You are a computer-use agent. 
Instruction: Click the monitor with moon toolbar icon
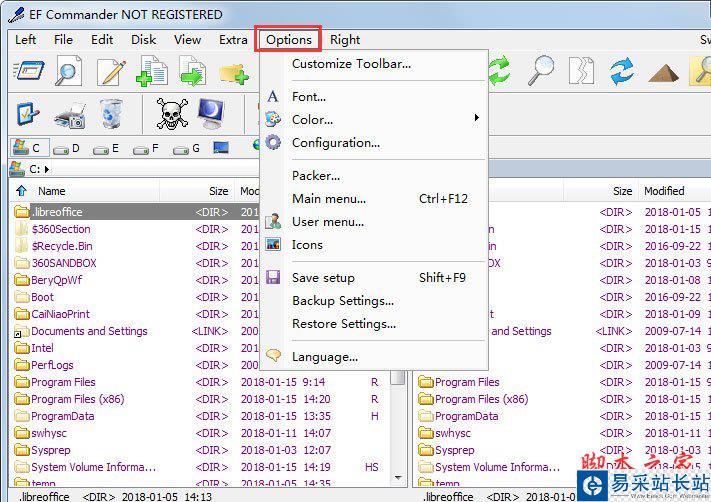(211, 113)
